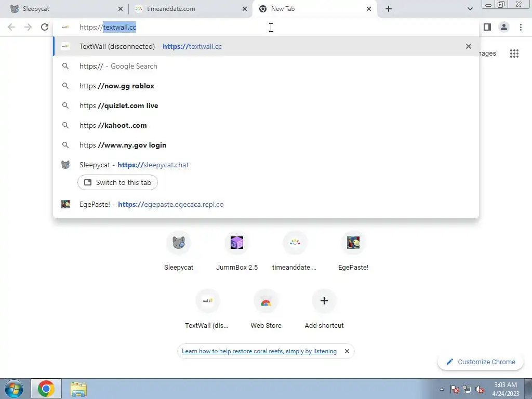Click Customize Chrome button
The width and height of the screenshot is (532, 399).
pyautogui.click(x=481, y=362)
